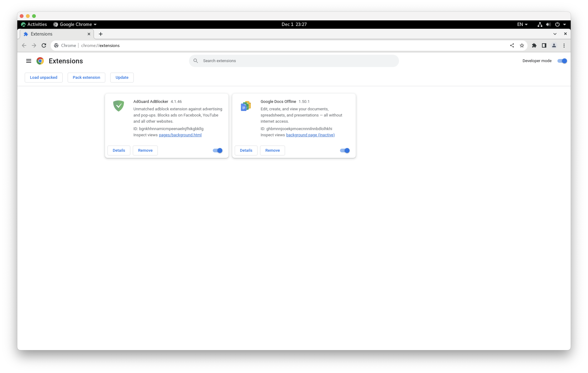The width and height of the screenshot is (588, 373).
Task: Click the AdGuard shield icon
Action: [118, 106]
